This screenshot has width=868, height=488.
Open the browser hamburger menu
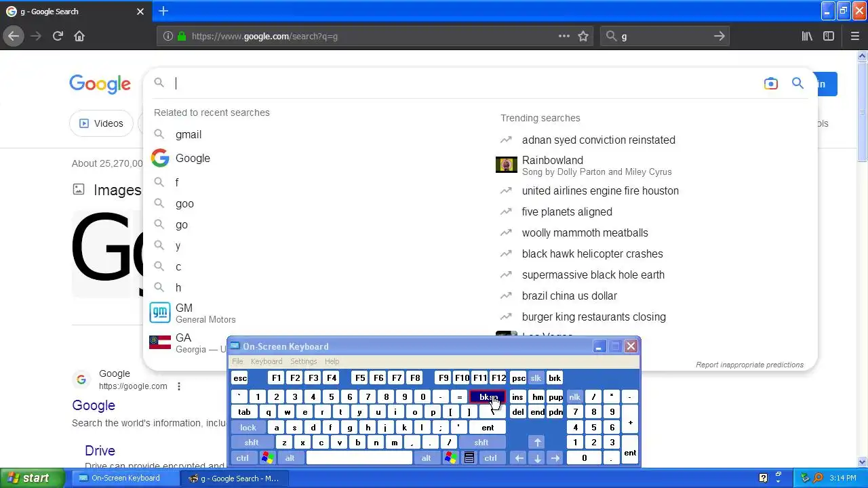click(x=854, y=36)
